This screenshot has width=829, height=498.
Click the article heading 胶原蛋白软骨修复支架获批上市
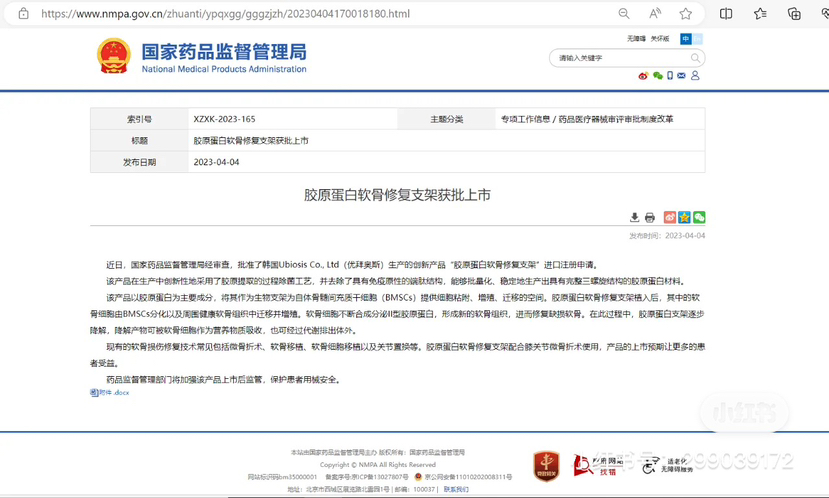(x=397, y=195)
